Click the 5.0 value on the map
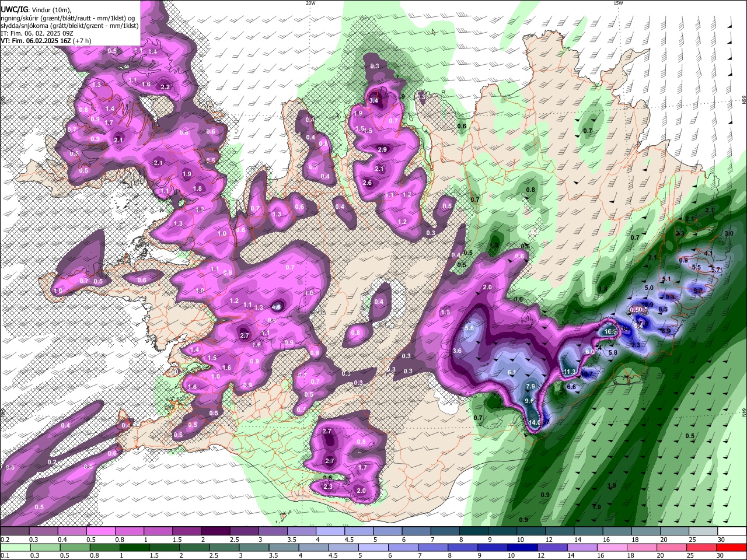This screenshot has height=560, width=747. pyautogui.click(x=649, y=288)
